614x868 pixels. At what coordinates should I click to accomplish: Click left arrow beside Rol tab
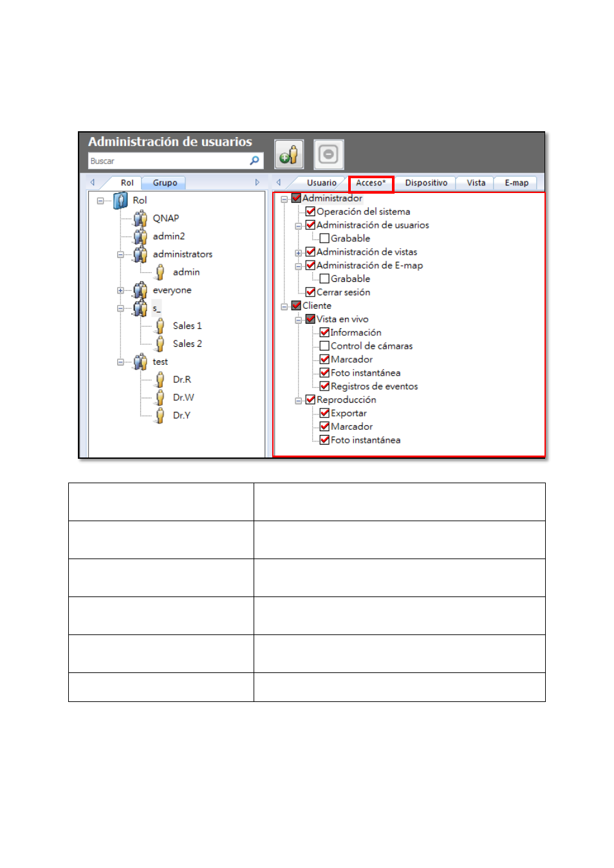(x=93, y=183)
